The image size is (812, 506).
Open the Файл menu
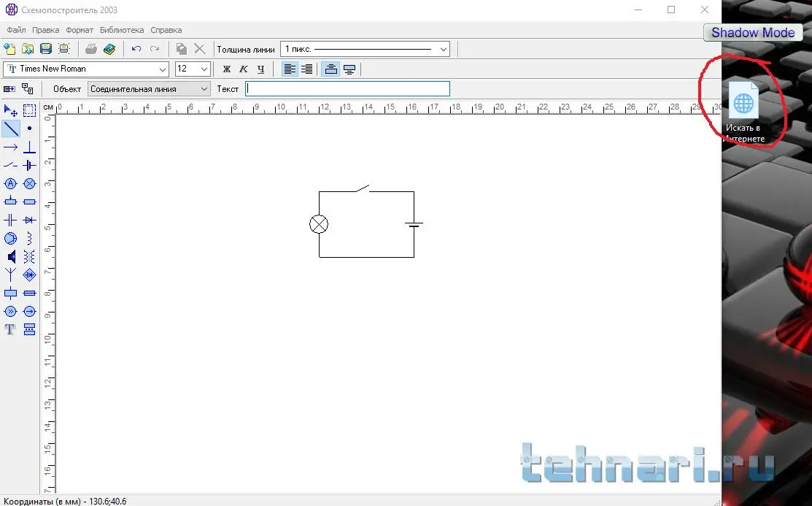(x=17, y=30)
